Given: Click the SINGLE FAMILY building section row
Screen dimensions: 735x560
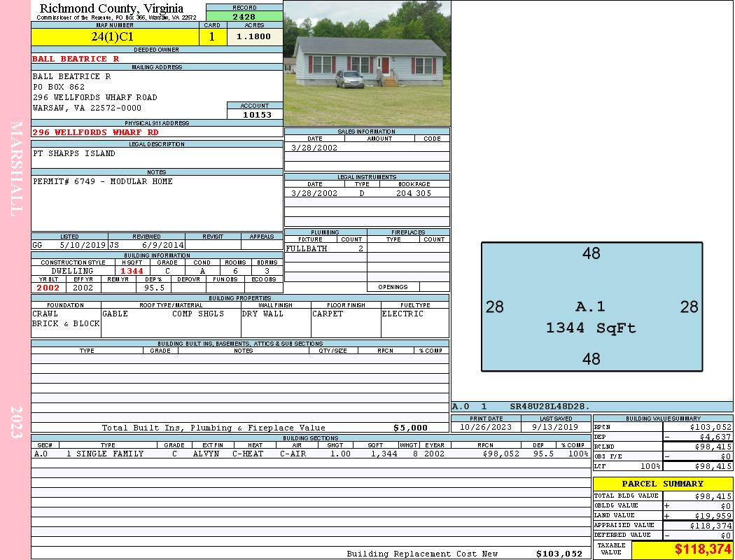Looking at the screenshot, I should (x=310, y=454).
